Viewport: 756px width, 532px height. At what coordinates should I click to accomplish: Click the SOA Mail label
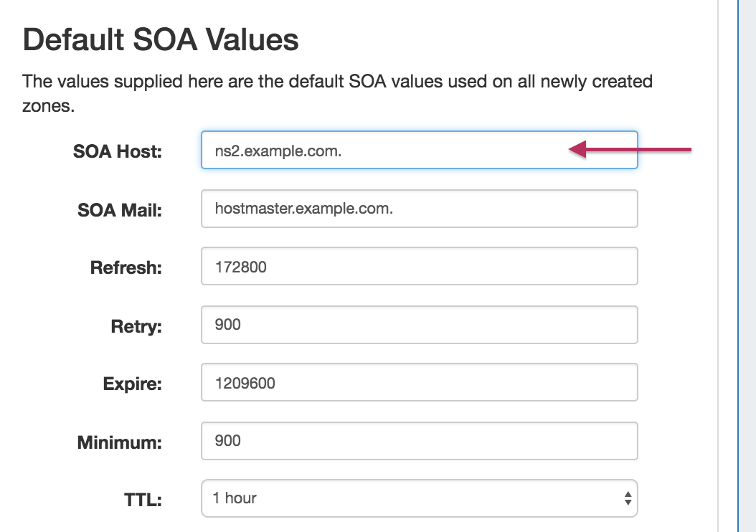[x=120, y=210]
